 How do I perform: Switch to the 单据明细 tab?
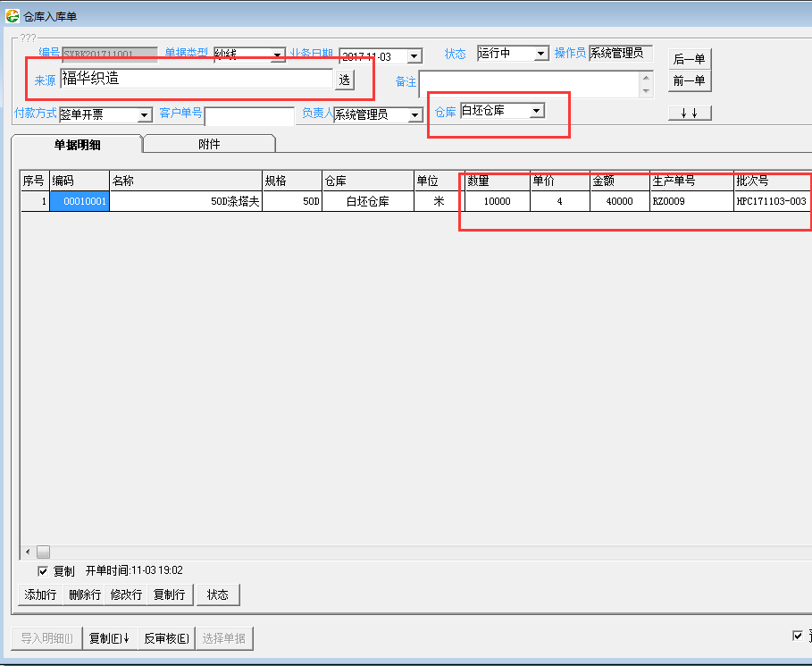click(77, 145)
